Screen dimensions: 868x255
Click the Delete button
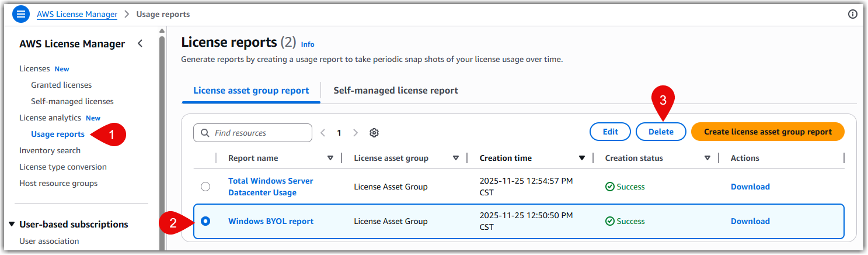[661, 132]
